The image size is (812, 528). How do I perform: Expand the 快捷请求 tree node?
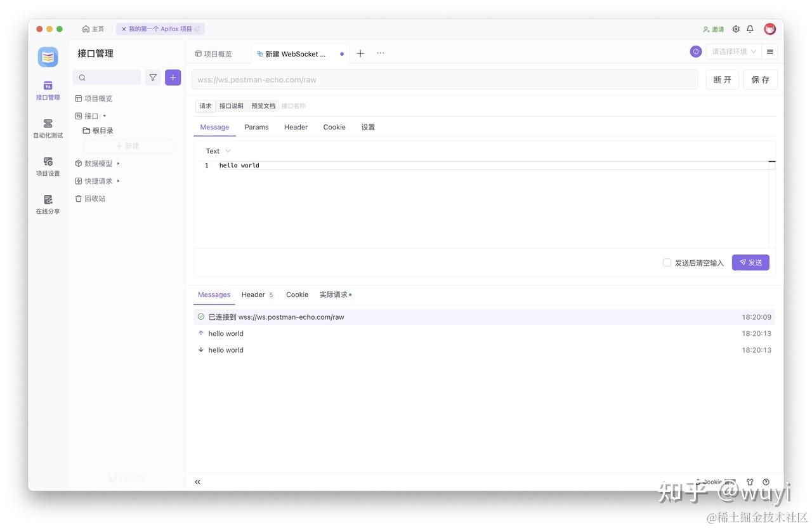tap(118, 181)
